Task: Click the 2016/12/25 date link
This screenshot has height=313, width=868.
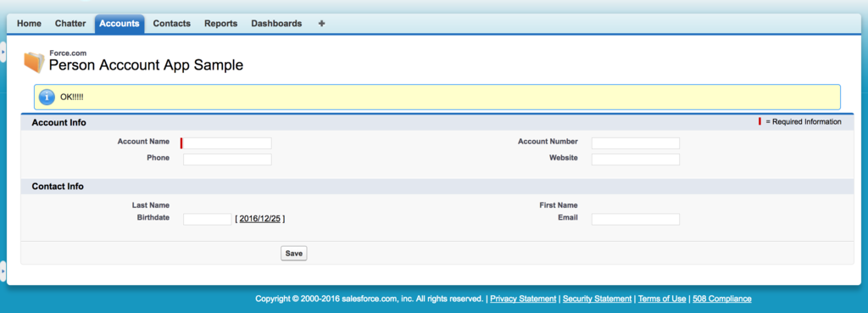Action: point(260,219)
